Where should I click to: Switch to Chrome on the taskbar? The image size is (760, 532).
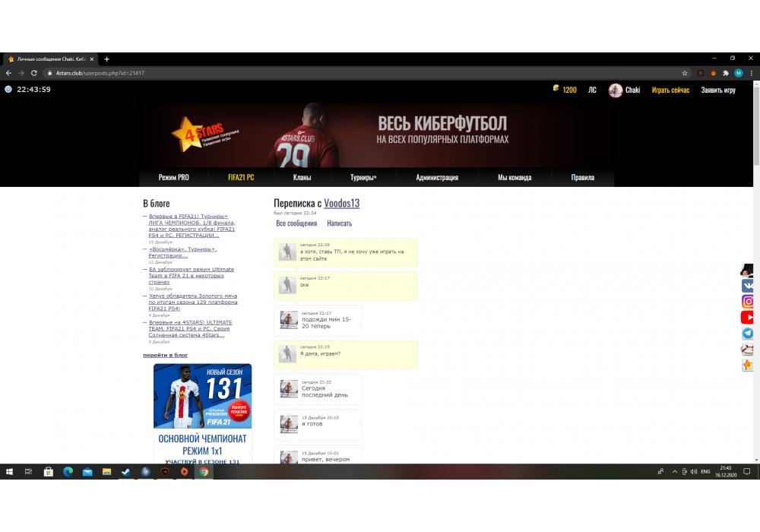[x=204, y=471]
